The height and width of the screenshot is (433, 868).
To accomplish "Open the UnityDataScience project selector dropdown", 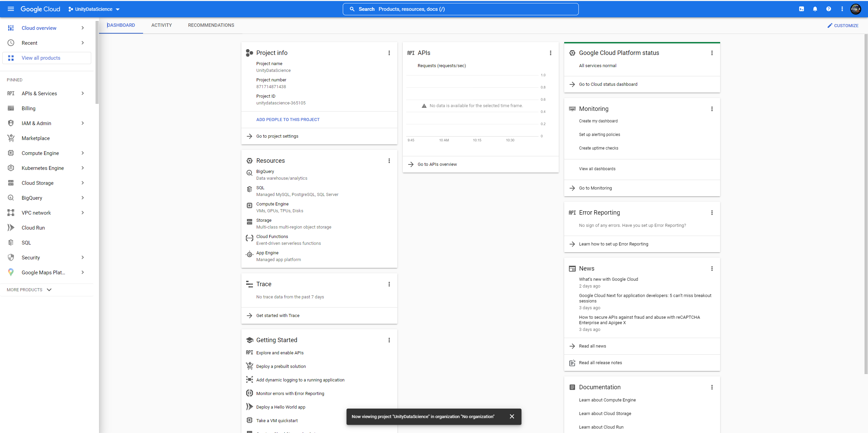I will tap(94, 9).
